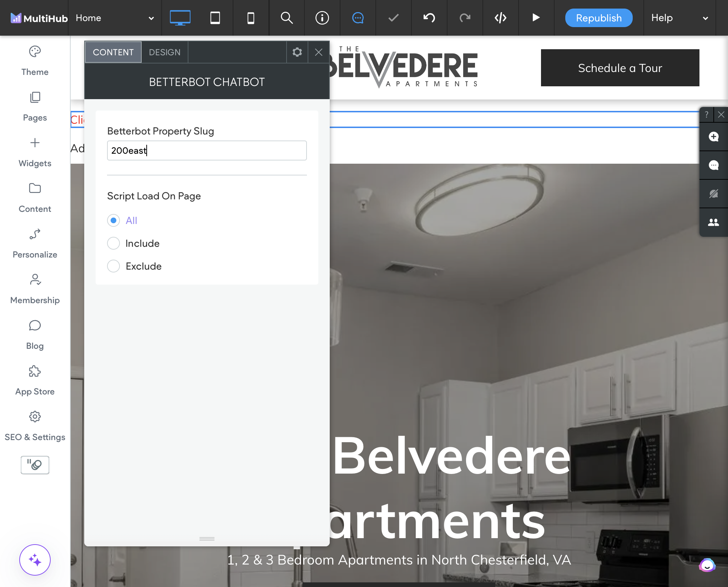Click the checkmark icon in top toolbar
This screenshot has width=728, height=587.
394,18
